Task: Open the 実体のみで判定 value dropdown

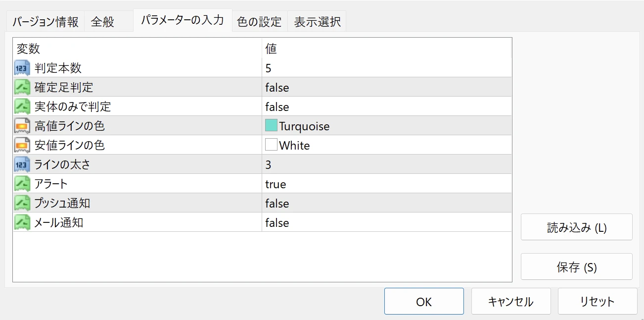Action: (x=386, y=107)
